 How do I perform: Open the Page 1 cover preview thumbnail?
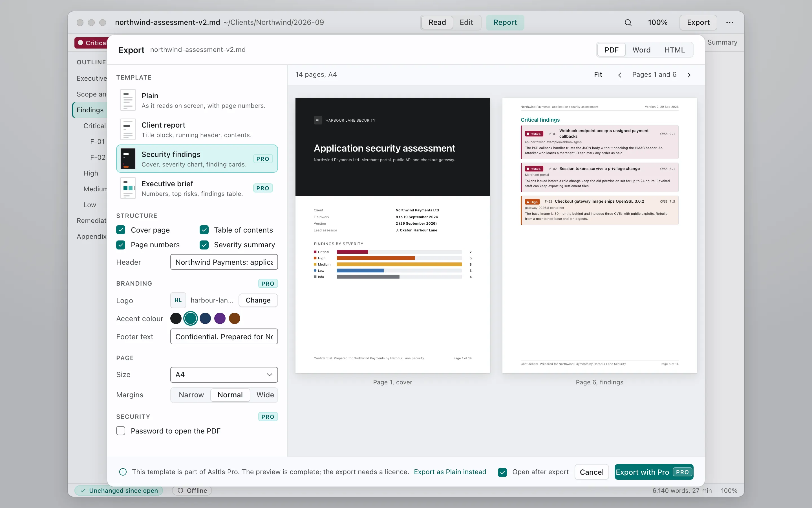pyautogui.click(x=392, y=235)
